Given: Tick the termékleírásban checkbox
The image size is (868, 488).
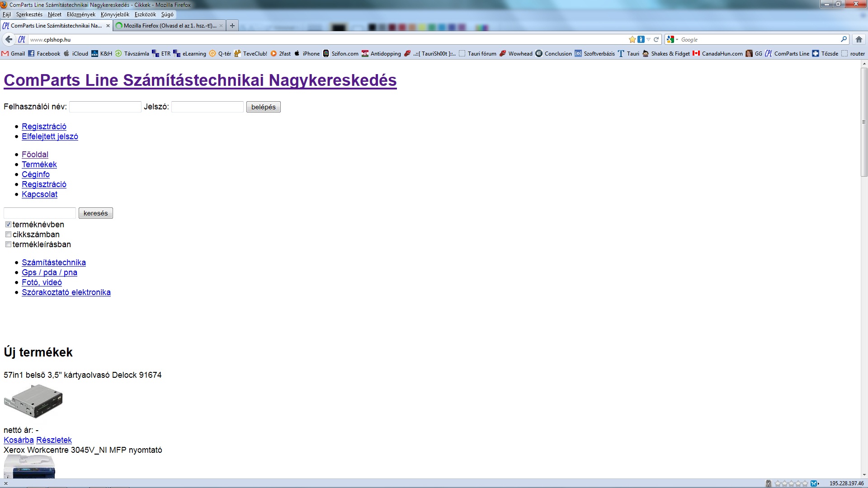Looking at the screenshot, I should click(8, 244).
